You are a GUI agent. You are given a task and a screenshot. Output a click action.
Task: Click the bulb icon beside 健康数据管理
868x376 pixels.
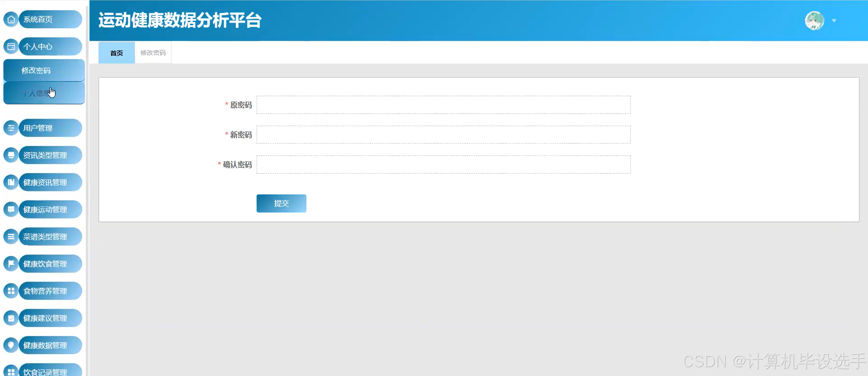(x=11, y=345)
